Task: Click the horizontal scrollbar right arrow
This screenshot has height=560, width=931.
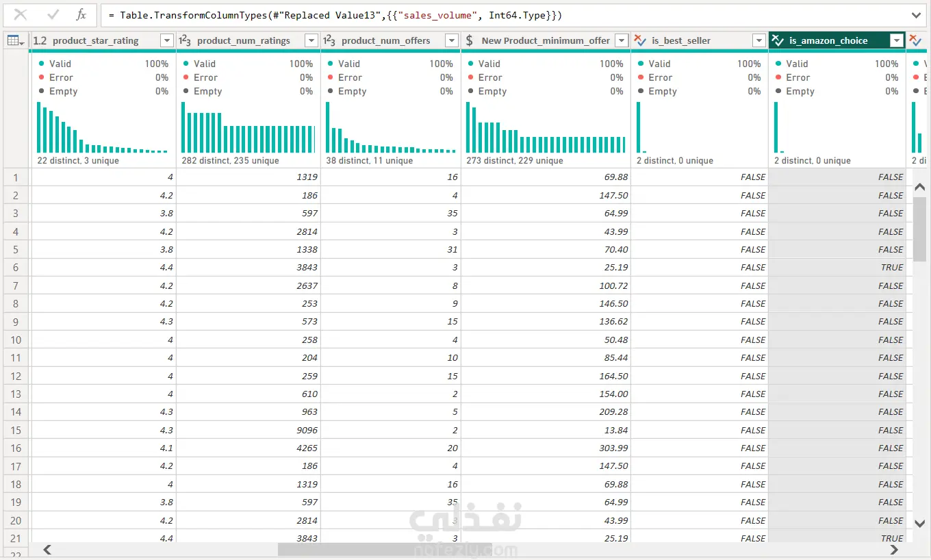Action: click(894, 549)
